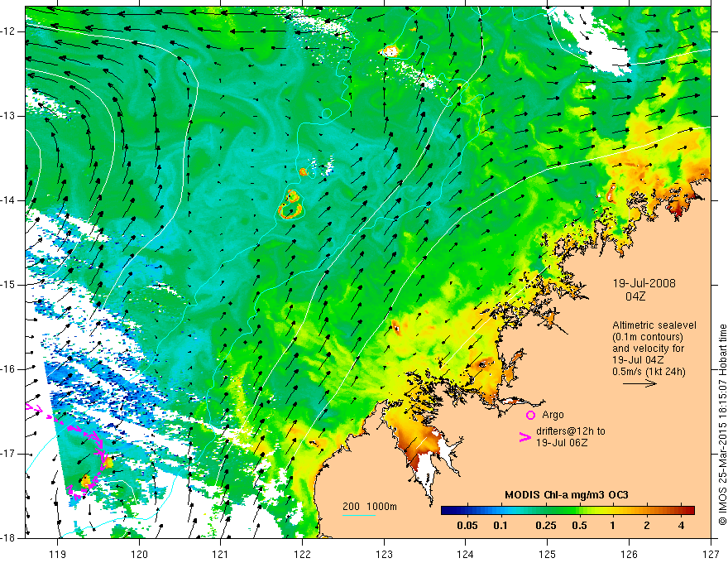728x563 pixels.
Task: Click the 126 longitude axis label
Action: (x=629, y=554)
